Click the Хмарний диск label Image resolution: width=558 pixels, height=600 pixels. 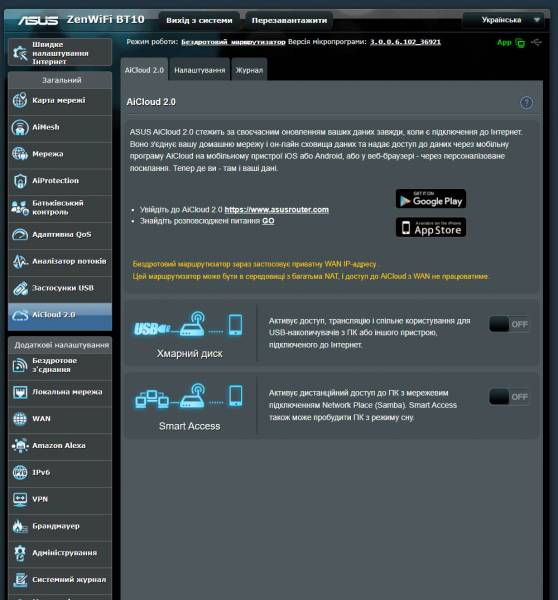(x=189, y=354)
